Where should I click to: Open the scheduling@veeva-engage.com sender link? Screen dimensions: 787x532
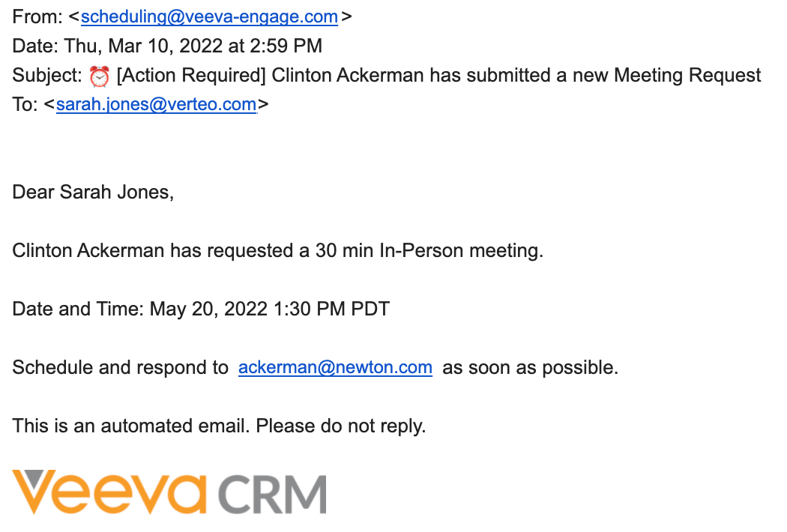tap(209, 17)
